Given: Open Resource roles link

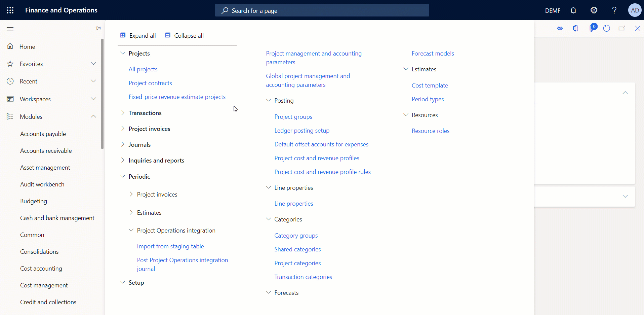Looking at the screenshot, I should (431, 131).
